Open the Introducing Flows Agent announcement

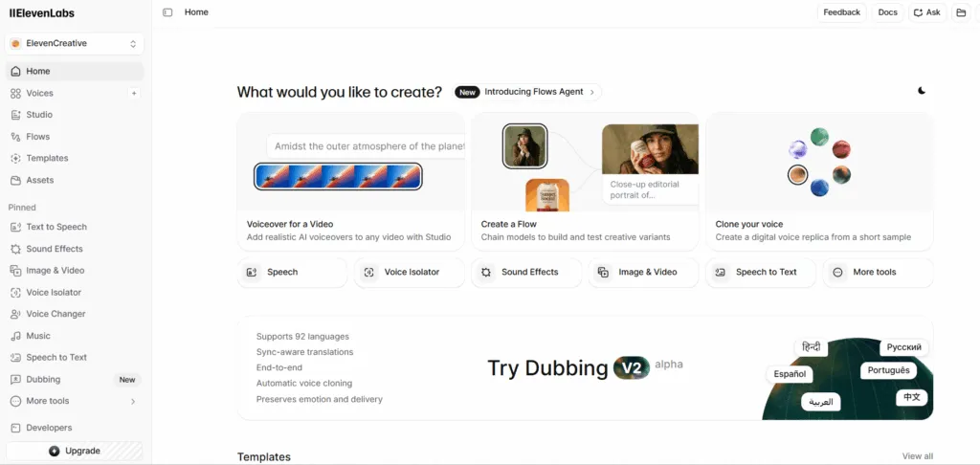tap(527, 92)
